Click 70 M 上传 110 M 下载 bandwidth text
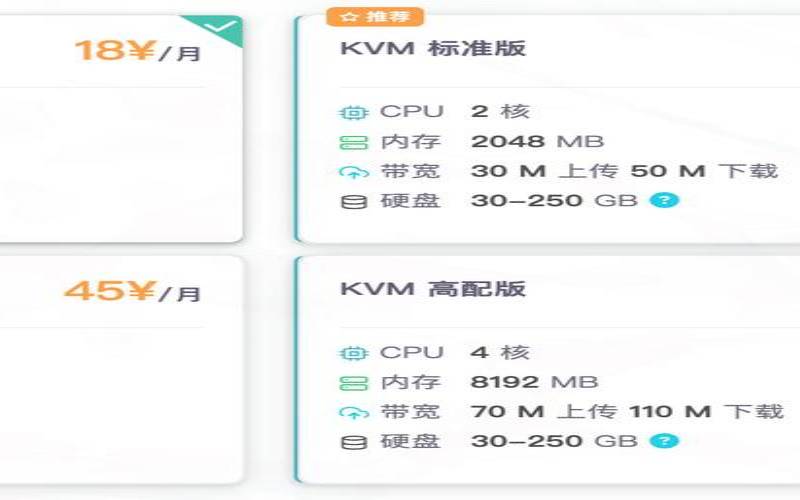 coord(627,412)
